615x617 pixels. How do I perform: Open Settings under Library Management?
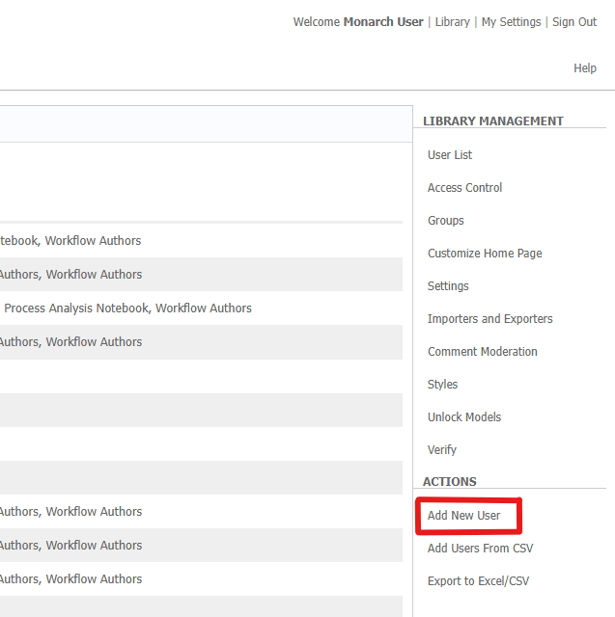(x=448, y=286)
